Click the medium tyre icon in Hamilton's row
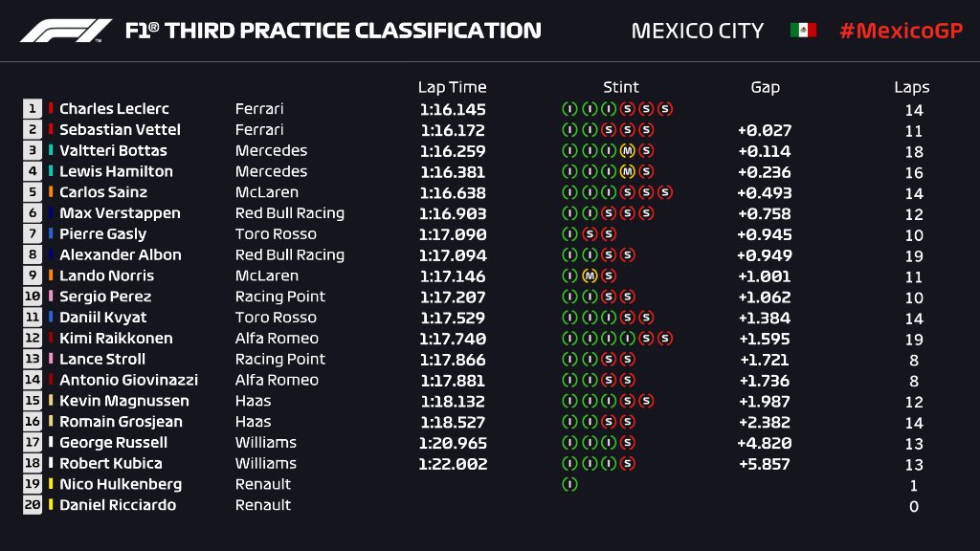 coord(627,172)
